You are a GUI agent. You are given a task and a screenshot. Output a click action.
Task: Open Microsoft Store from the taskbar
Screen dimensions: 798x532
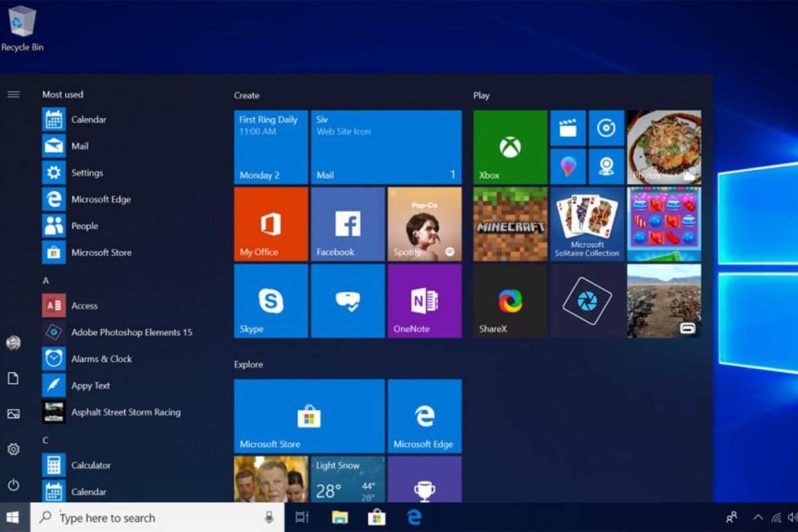coord(377,517)
